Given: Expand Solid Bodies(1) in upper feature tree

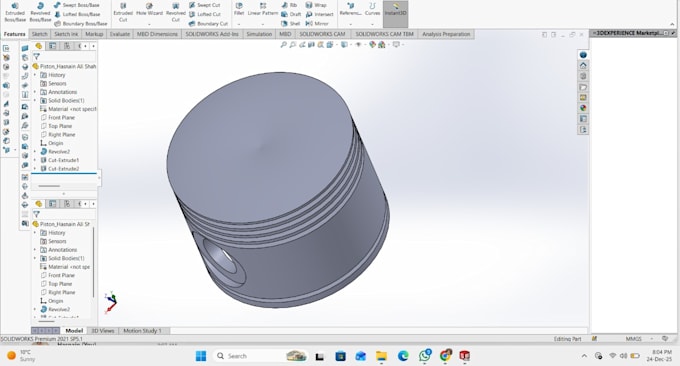Looking at the screenshot, I should click(x=35, y=101).
